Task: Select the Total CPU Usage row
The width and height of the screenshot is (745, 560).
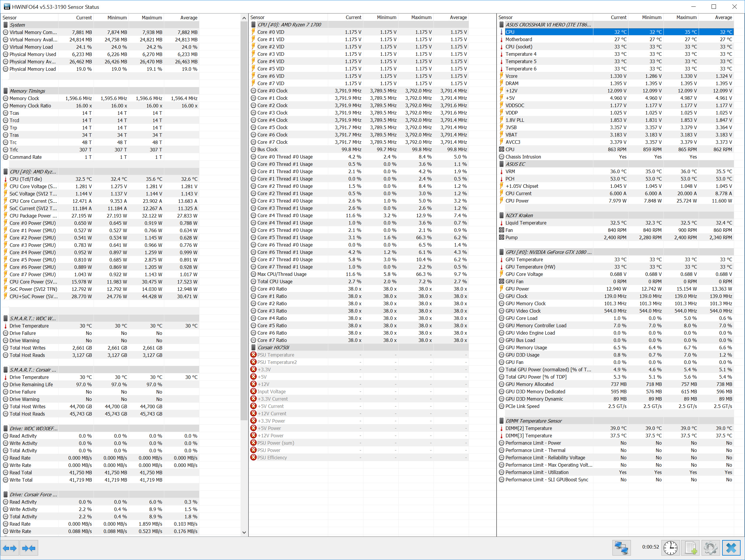Action: [275, 281]
